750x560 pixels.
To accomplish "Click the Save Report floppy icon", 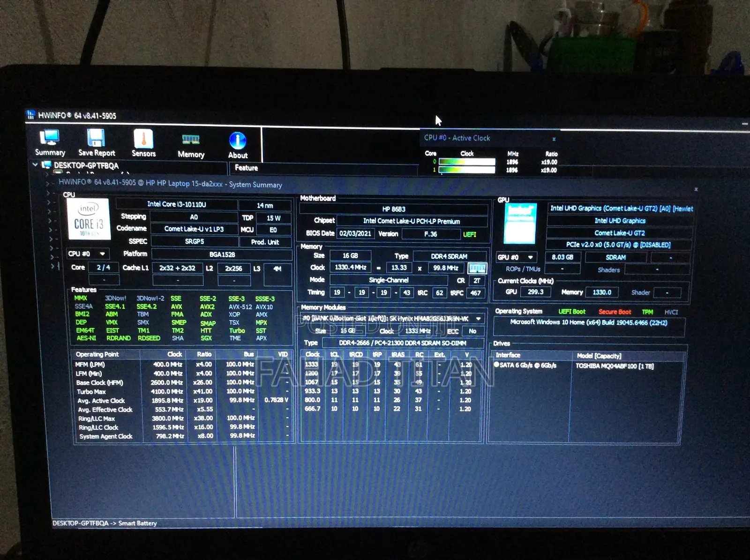I will (96, 138).
